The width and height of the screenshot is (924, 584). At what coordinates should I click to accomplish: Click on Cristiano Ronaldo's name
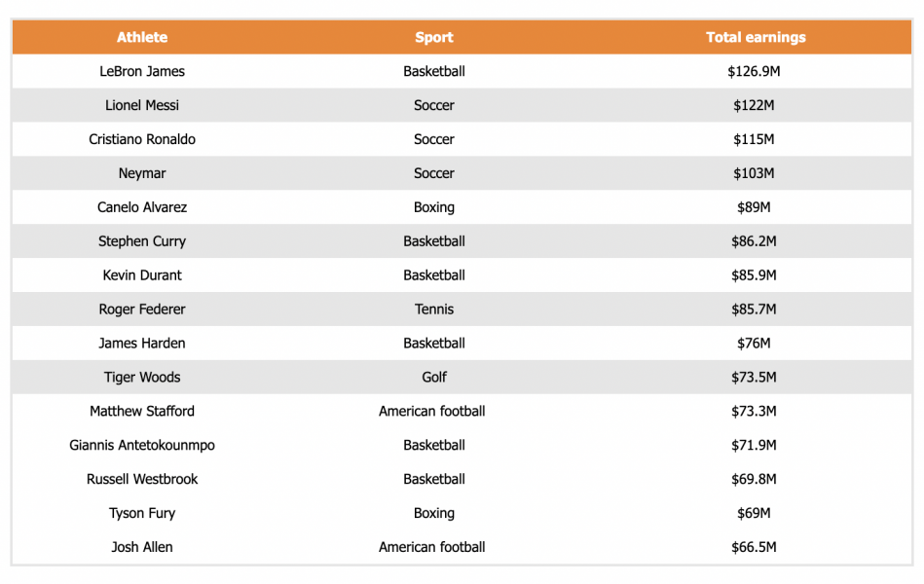click(x=142, y=139)
